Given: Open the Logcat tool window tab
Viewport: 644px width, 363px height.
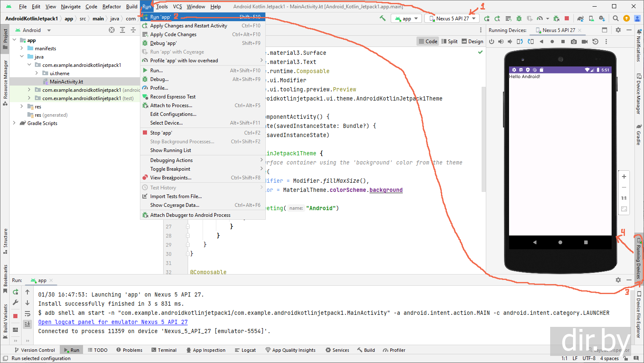Looking at the screenshot, I should coord(245,350).
